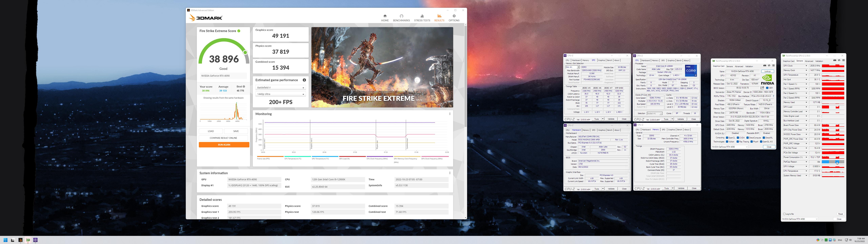The height and width of the screenshot is (244, 868).
Task: Click Validate button in CPU-Z Memory window
Action: tap(681, 188)
